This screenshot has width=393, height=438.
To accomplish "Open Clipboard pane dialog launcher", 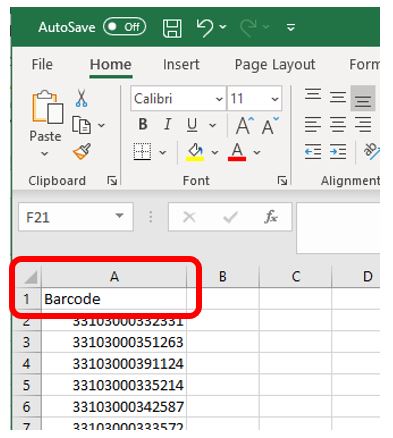I will point(112,181).
